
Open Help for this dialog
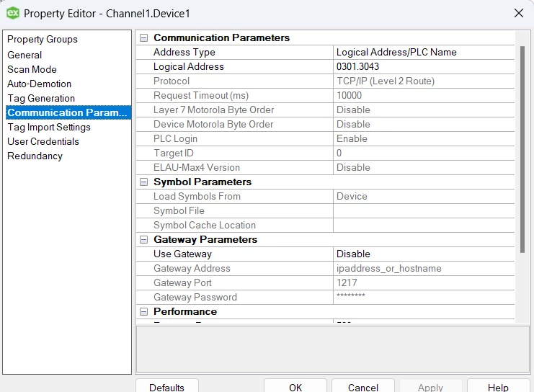pos(498,387)
